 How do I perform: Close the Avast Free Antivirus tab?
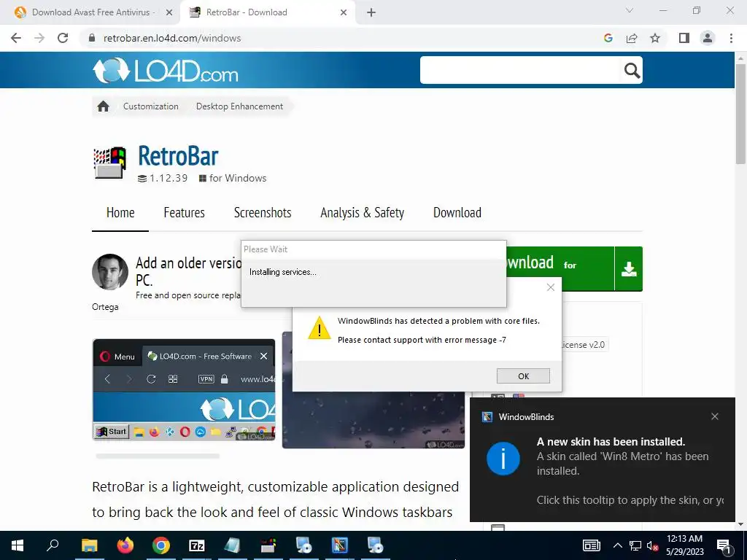point(169,12)
